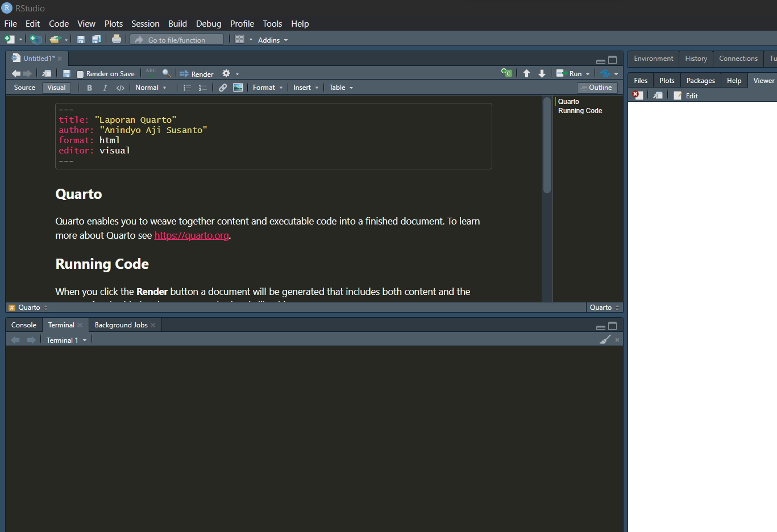This screenshot has height=532, width=777.
Task: Apply inline code formatting
Action: [x=121, y=88]
